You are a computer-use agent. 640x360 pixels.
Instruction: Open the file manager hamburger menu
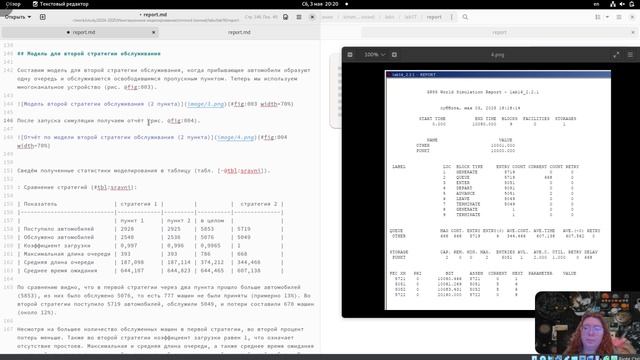tap(619, 17)
